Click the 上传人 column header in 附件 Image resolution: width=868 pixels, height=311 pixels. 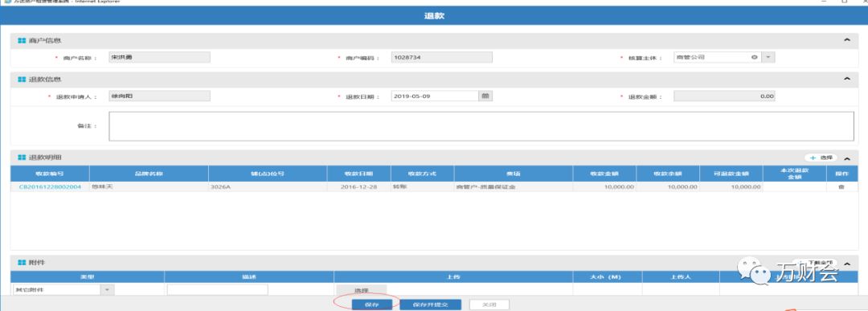click(681, 276)
